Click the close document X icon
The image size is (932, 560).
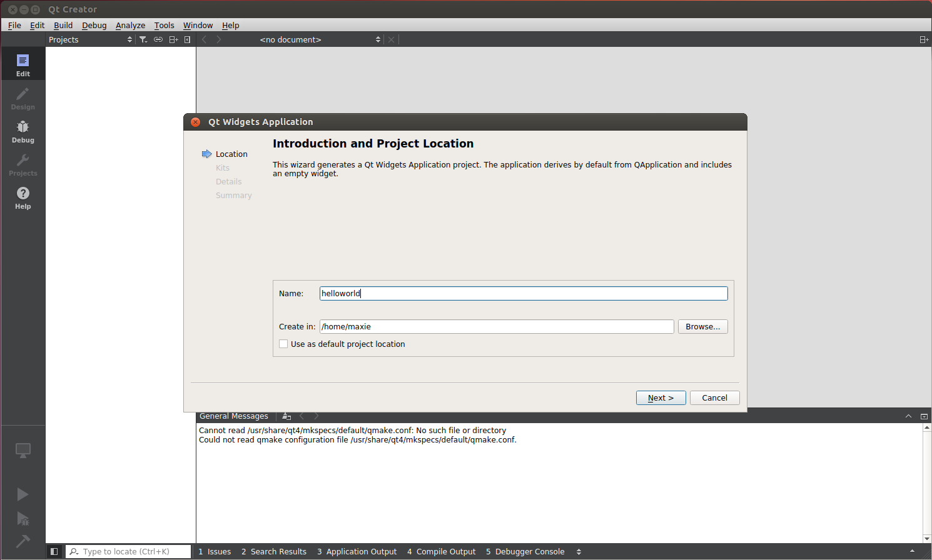pyautogui.click(x=391, y=39)
